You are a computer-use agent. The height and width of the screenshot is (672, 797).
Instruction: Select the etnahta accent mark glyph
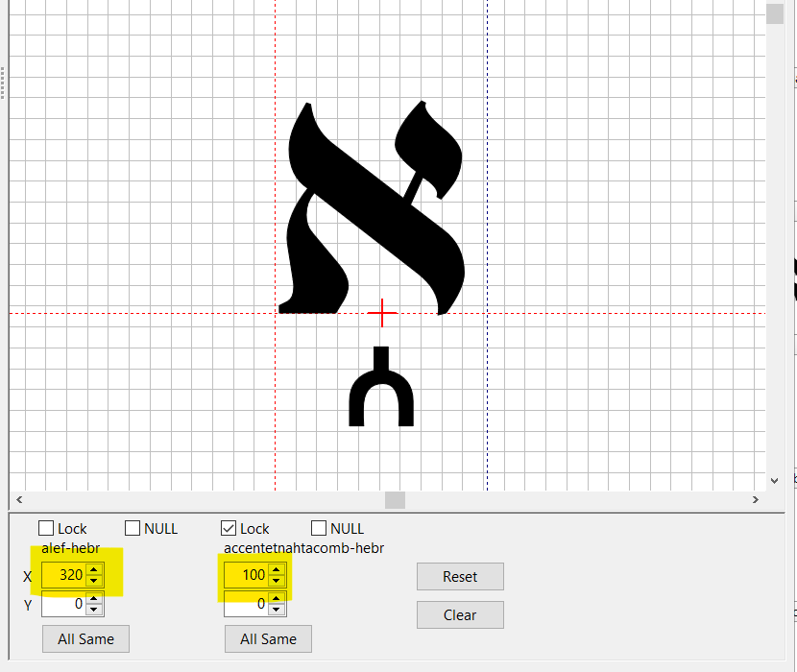[x=381, y=386]
